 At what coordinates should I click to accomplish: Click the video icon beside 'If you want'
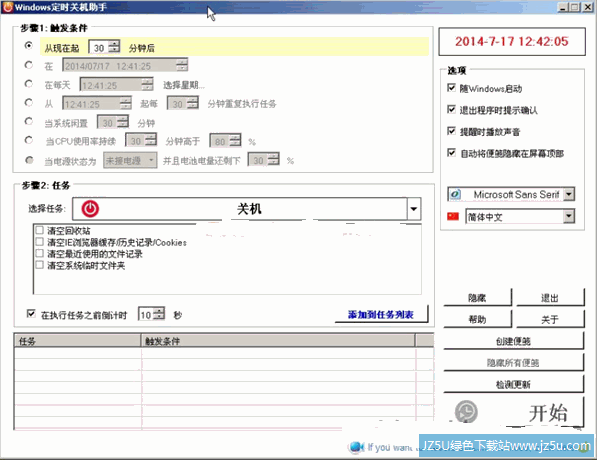[x=356, y=447]
